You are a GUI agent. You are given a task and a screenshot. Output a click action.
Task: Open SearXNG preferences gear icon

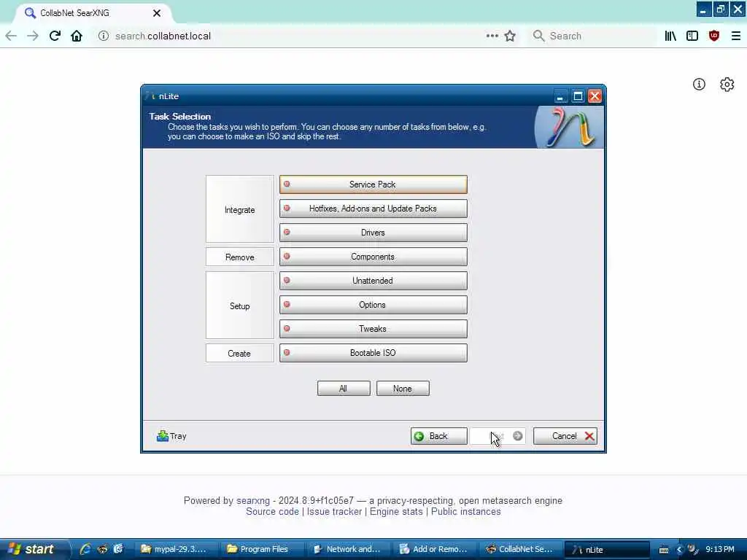727,85
